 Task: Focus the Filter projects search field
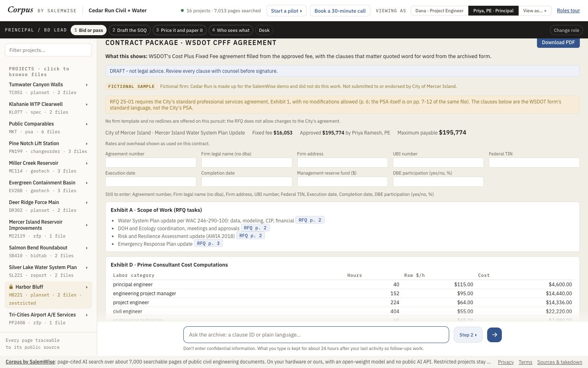coord(48,50)
